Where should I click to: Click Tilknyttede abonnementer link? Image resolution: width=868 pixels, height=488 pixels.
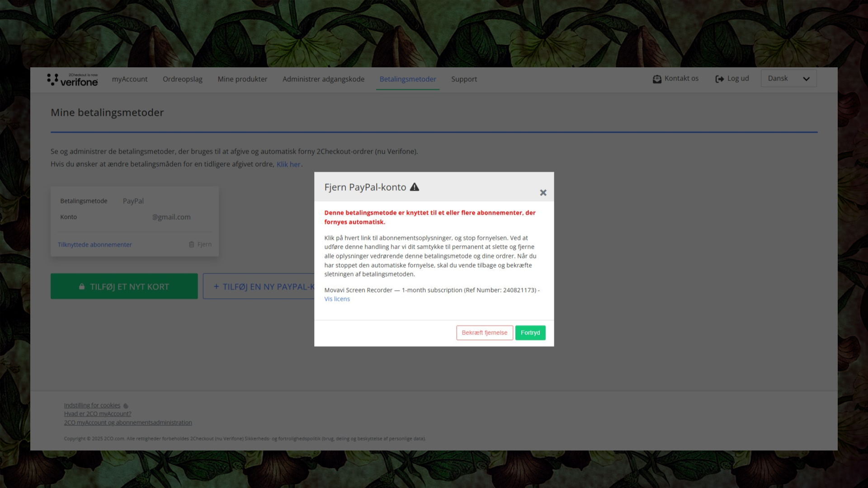(x=95, y=244)
